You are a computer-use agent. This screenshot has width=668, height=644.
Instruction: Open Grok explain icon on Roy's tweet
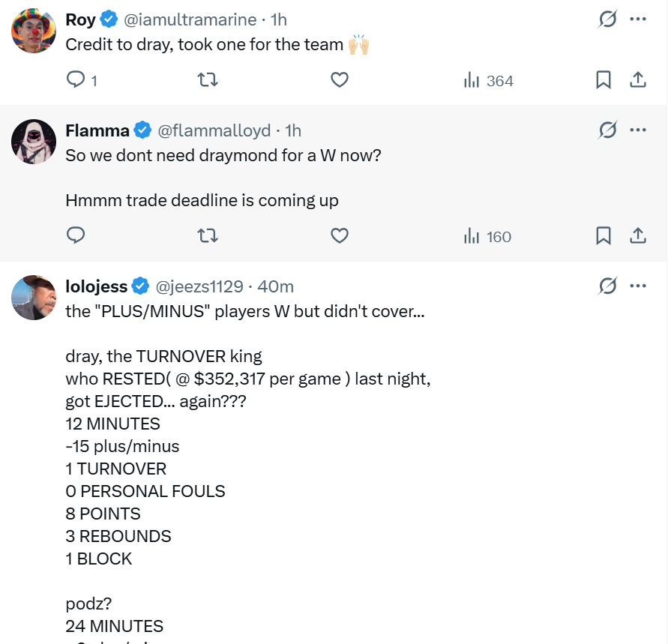(x=608, y=19)
